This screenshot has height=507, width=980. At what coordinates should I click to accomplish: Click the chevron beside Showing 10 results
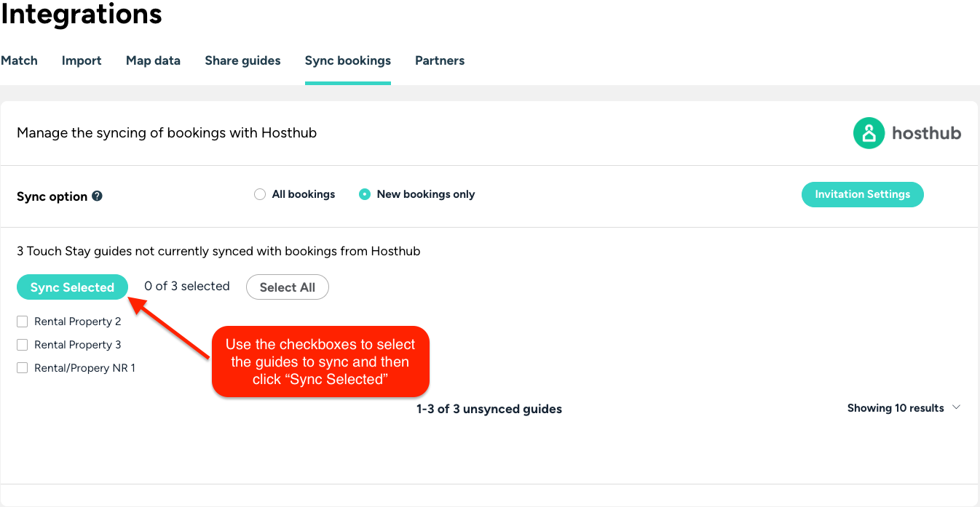(x=957, y=408)
